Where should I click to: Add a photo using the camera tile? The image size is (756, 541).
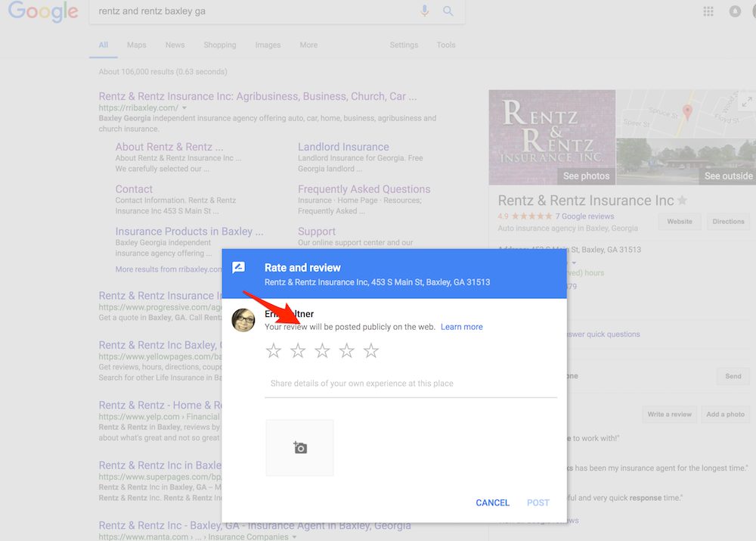[299, 448]
